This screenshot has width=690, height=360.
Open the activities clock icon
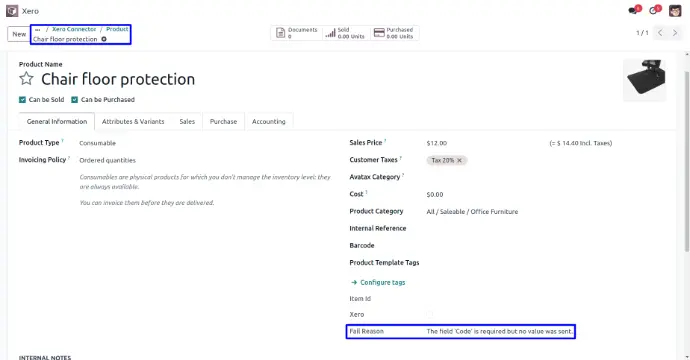click(654, 10)
